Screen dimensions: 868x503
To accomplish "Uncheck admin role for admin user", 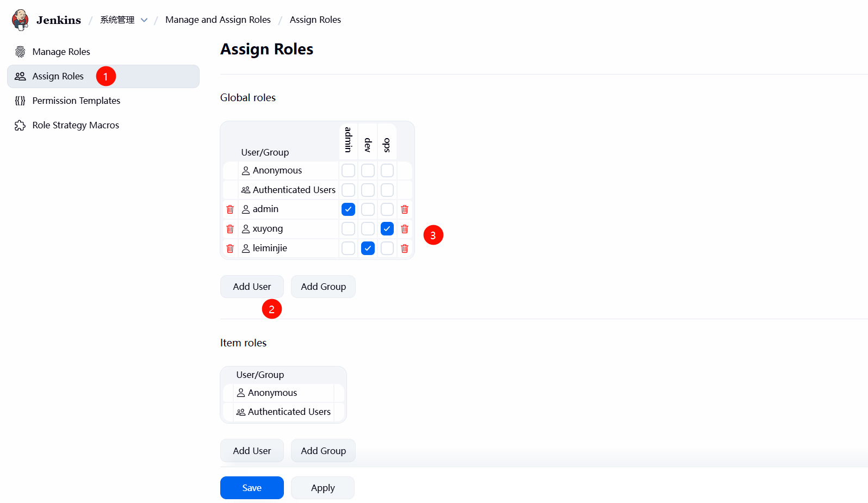I will [x=348, y=209].
